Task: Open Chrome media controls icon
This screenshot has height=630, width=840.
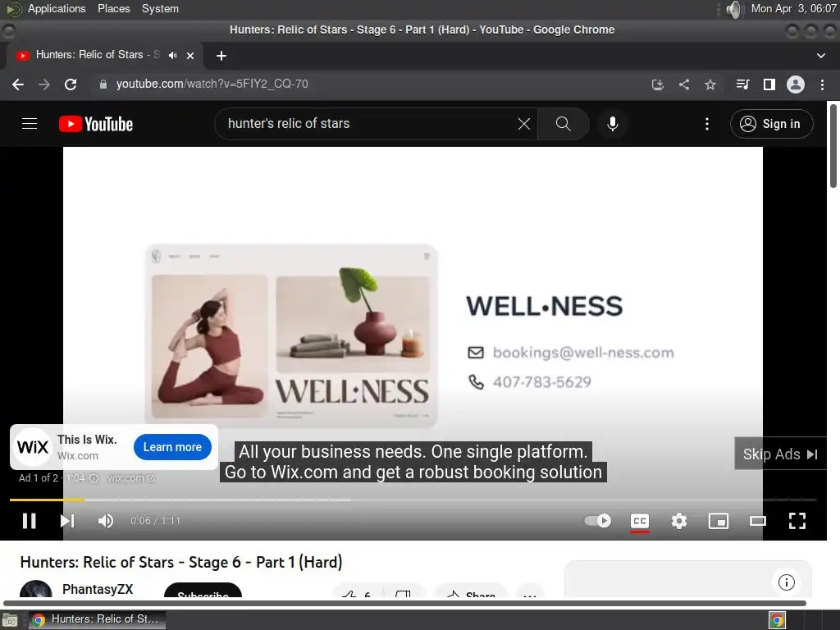Action: [x=742, y=84]
